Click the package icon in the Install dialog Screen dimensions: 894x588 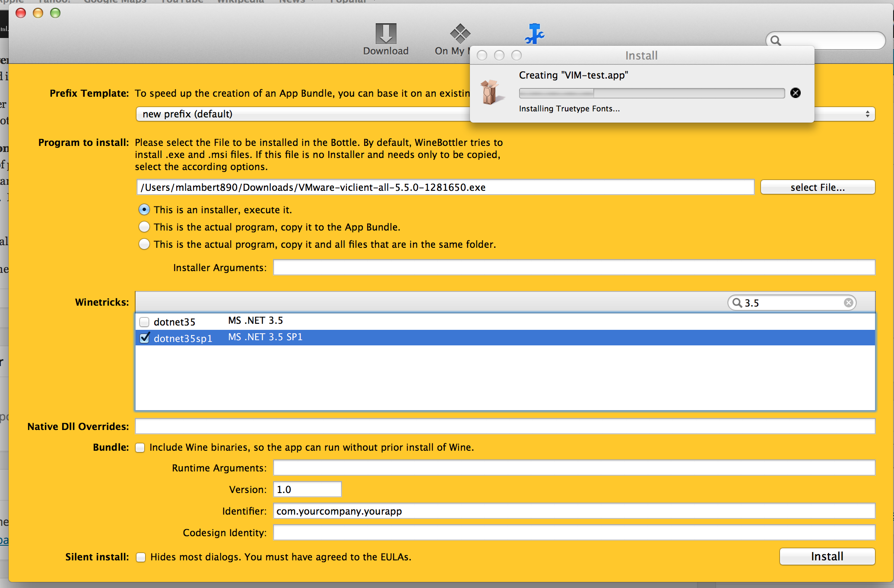[490, 92]
